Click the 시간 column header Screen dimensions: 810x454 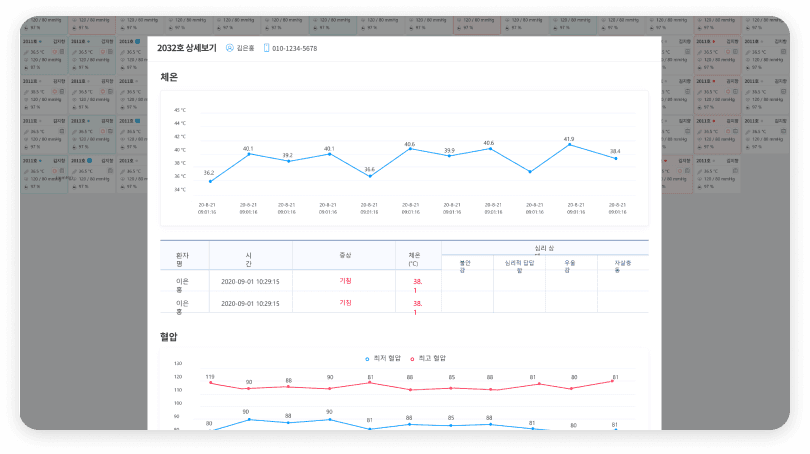[x=249, y=258]
